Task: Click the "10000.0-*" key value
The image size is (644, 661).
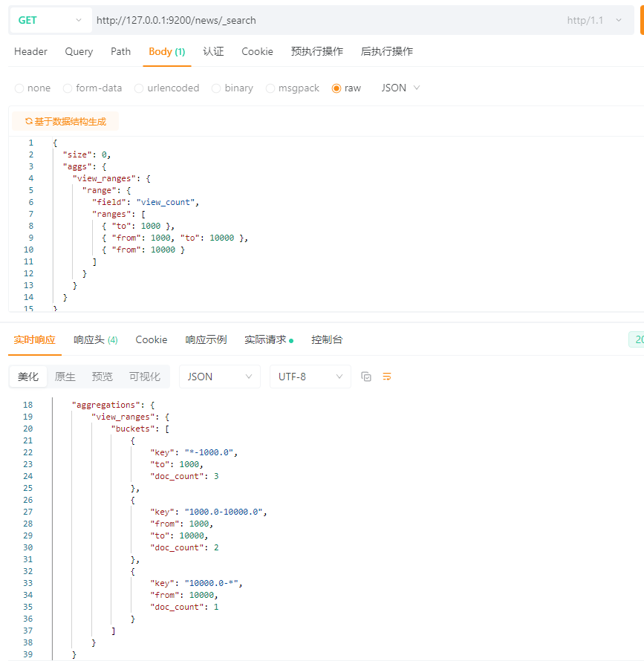Action: [211, 583]
